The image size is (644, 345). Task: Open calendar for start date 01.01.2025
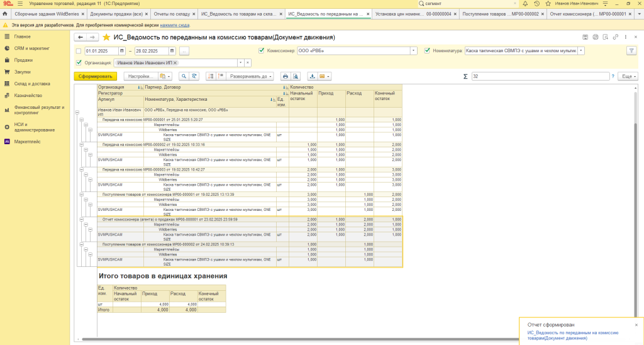[121, 51]
